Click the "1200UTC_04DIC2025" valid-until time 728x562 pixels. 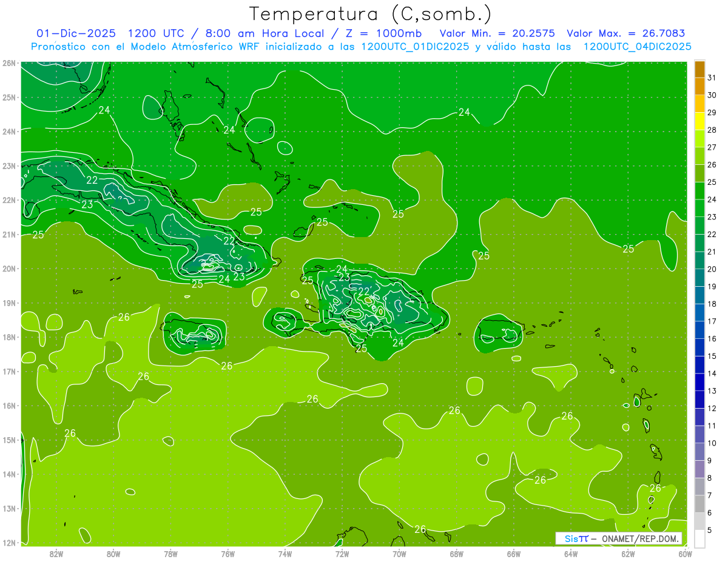tap(637, 47)
